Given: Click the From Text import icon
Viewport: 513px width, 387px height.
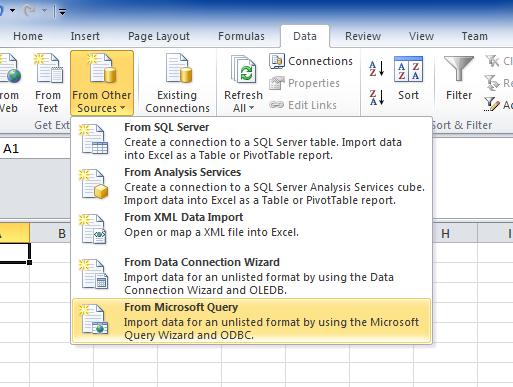Looking at the screenshot, I should [48, 68].
